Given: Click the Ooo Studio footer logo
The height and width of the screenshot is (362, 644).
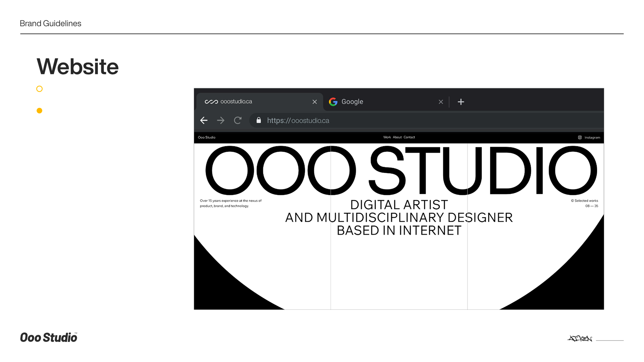Looking at the screenshot, I should (49, 337).
